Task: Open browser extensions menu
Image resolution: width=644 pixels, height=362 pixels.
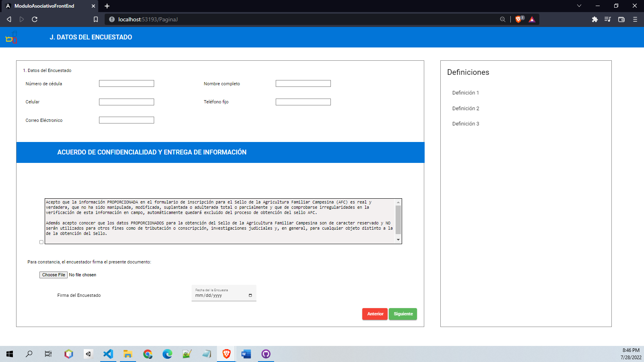Action: tap(595, 19)
